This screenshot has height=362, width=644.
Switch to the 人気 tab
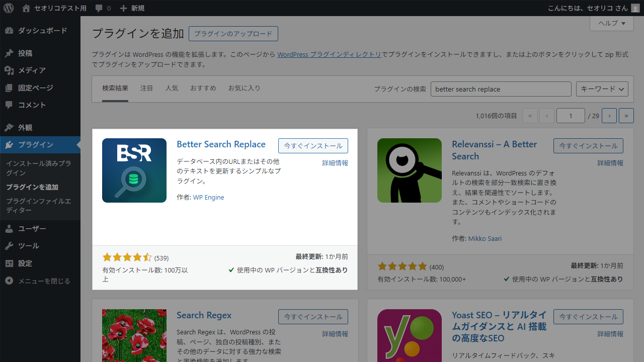pyautogui.click(x=172, y=87)
